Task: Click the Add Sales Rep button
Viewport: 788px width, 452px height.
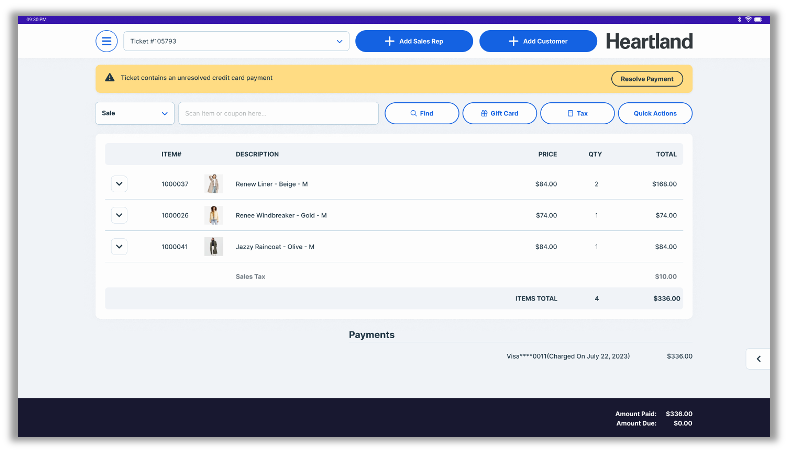Action: pos(413,41)
